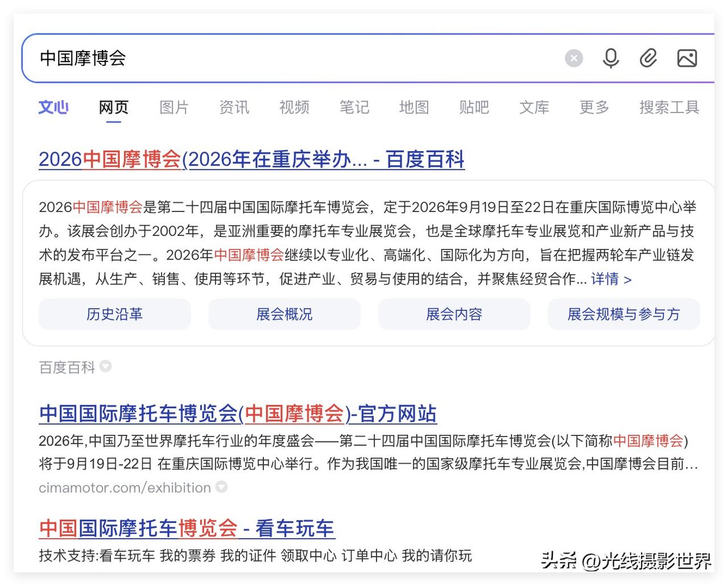728x586 pixels.
Task: Switch to the 文心 tab
Action: (53, 107)
